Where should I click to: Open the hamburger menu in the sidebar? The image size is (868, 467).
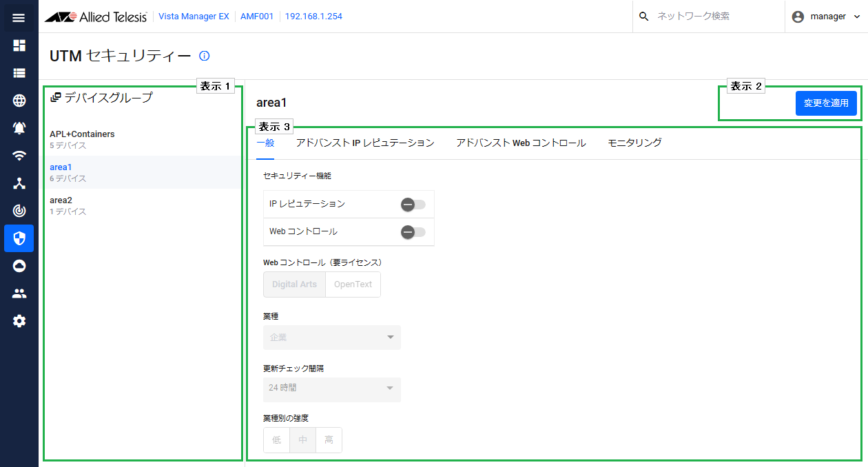point(19,17)
